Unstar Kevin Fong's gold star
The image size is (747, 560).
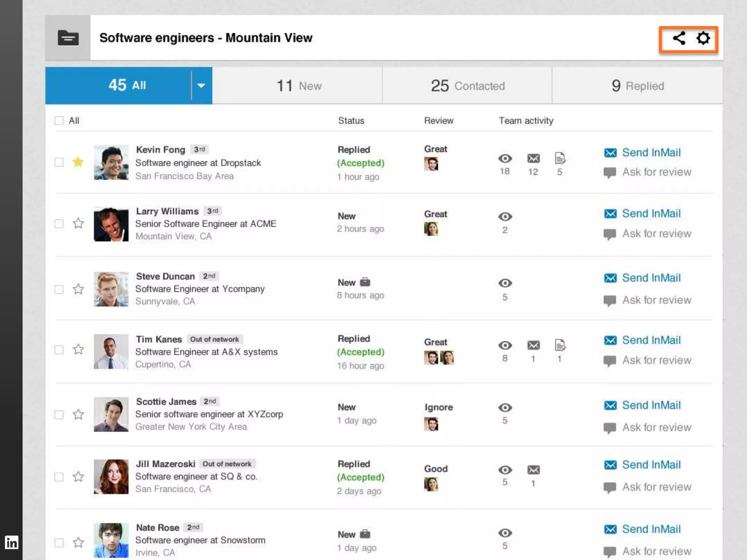[78, 162]
